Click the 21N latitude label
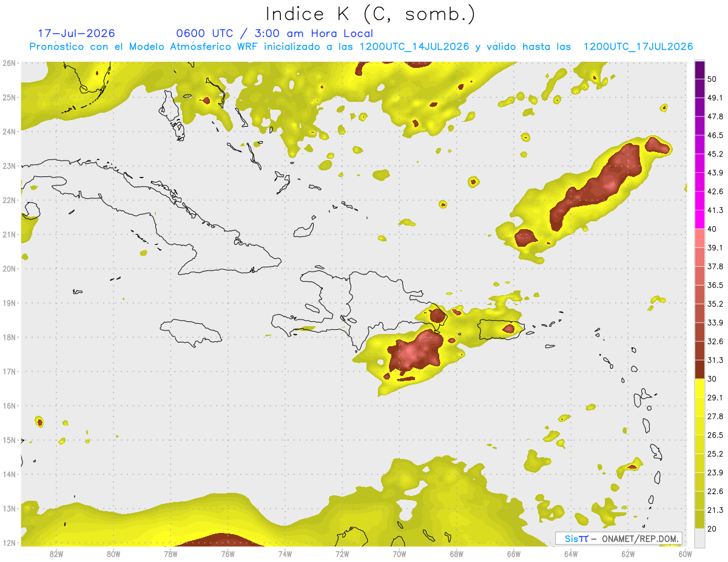728x562 pixels. [9, 234]
